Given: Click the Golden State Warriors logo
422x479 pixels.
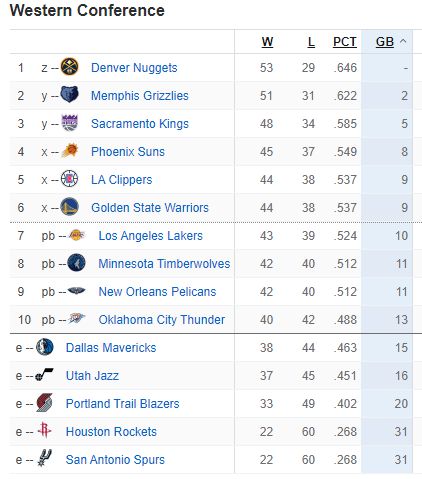Looking at the screenshot, I should pos(69,207).
